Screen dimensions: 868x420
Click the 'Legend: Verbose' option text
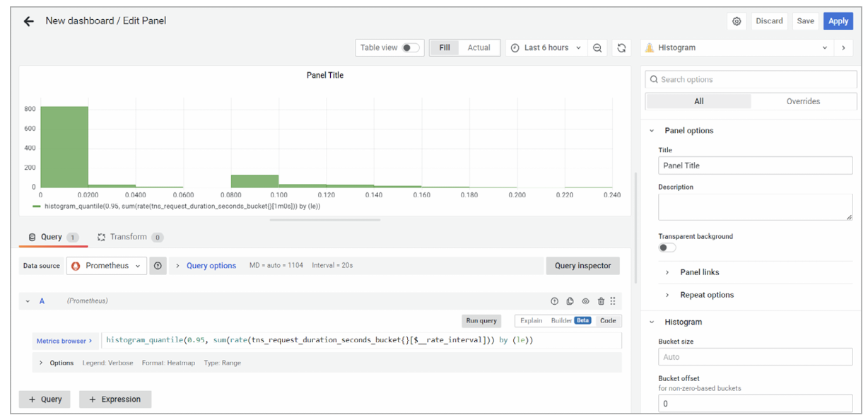107,363
